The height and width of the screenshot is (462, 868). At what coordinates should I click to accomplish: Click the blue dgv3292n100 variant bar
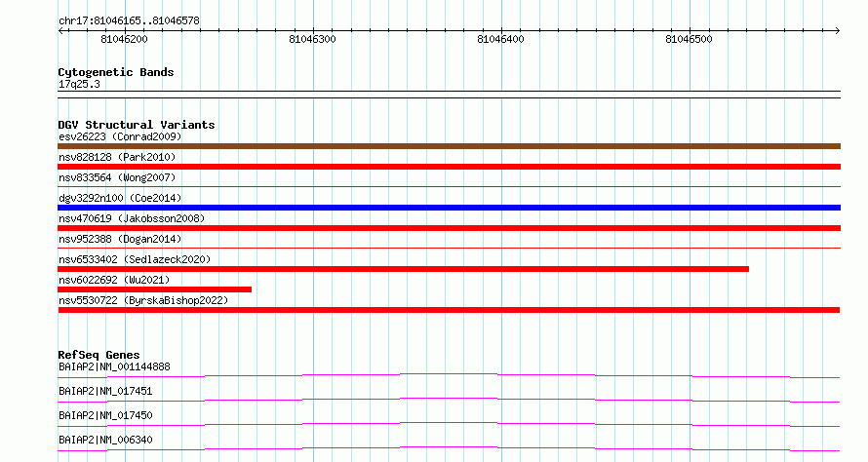449,208
